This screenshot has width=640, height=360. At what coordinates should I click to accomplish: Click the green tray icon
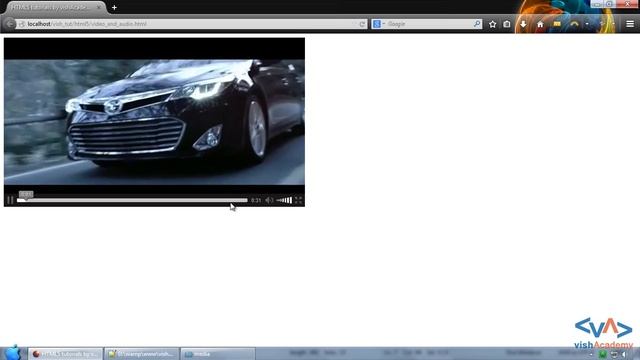tap(602, 354)
